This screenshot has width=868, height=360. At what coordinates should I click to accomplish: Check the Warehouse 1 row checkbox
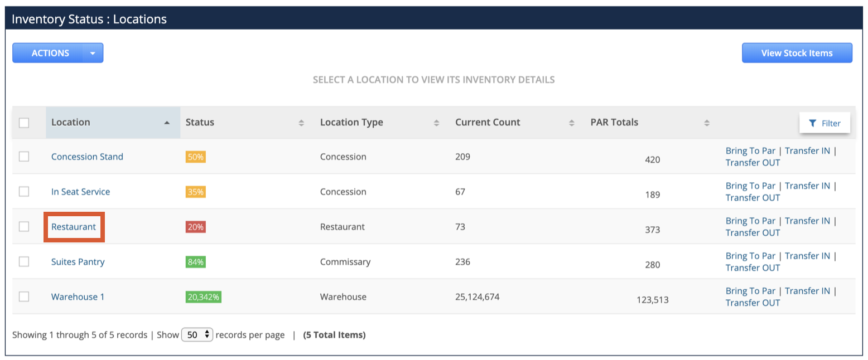point(23,296)
